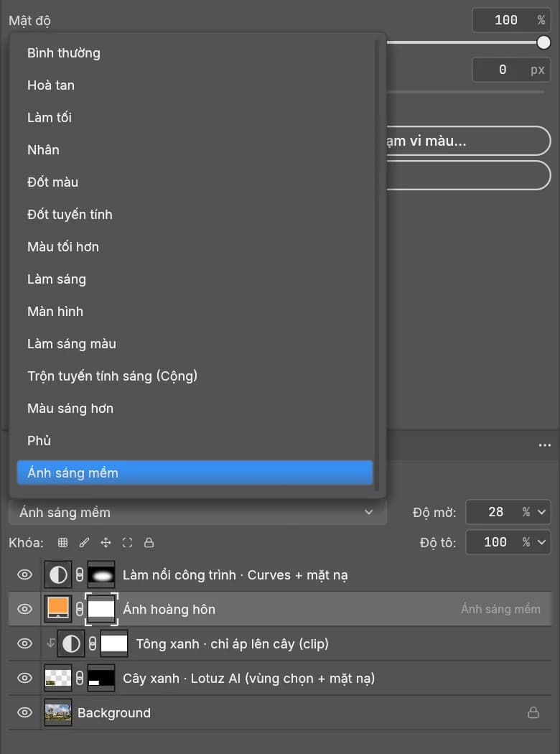Image resolution: width=560 pixels, height=754 pixels.
Task: Click the phạm vi màu... button
Action: (x=469, y=141)
